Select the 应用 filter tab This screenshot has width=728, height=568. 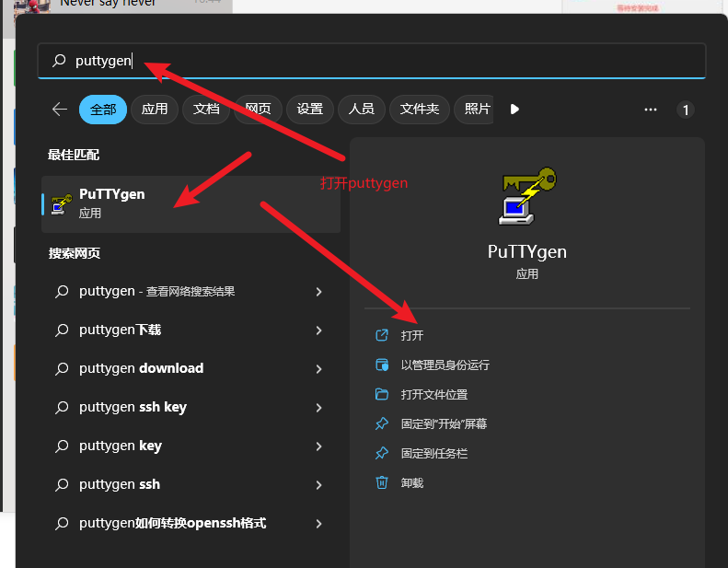point(155,110)
